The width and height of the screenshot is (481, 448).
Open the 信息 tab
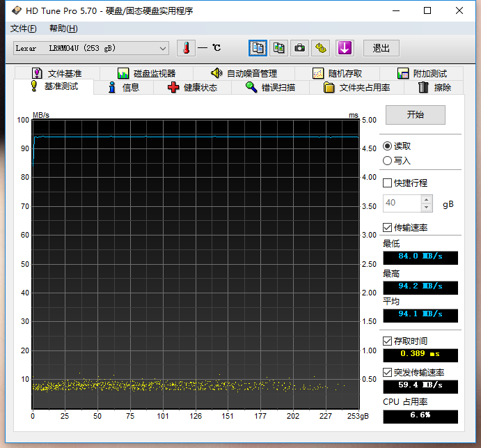124,88
